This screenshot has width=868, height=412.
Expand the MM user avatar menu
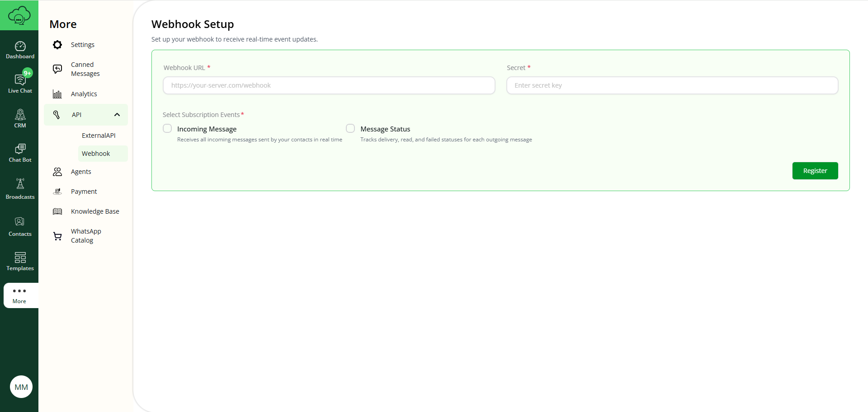coord(21,387)
